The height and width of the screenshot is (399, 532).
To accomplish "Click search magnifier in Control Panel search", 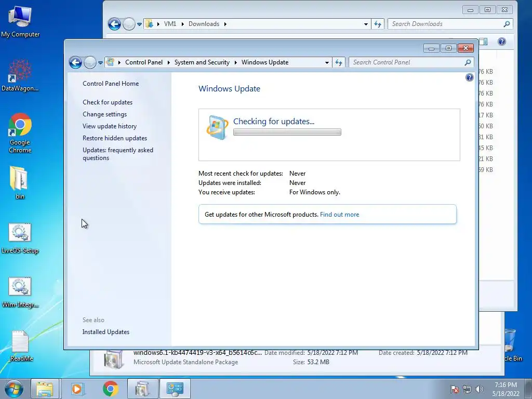I will [468, 62].
